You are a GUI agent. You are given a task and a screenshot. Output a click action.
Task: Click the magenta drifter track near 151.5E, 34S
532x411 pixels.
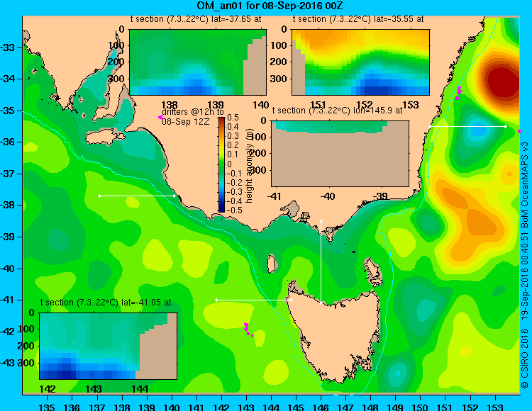459,93
